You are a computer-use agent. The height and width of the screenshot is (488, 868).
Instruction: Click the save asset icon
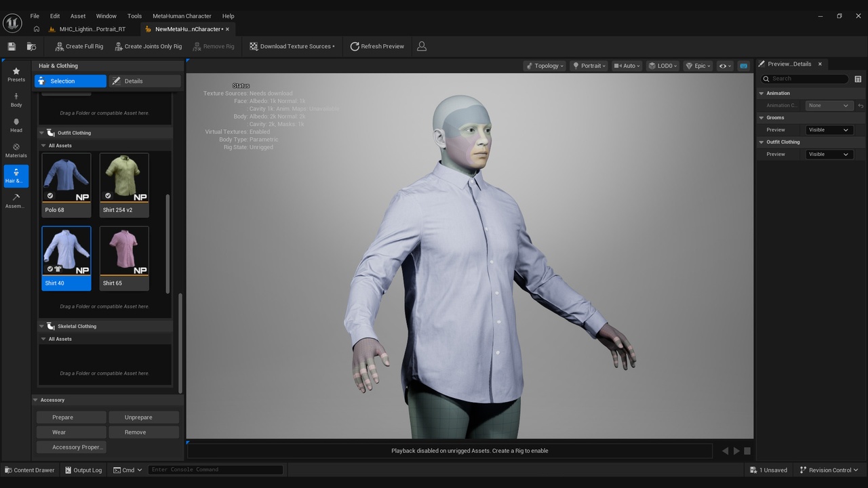coord(12,46)
